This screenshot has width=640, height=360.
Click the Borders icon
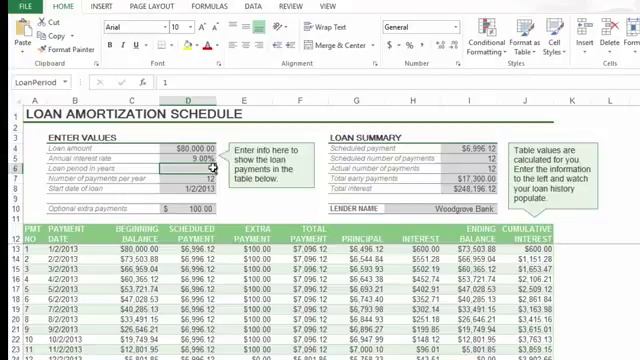tap(162, 45)
